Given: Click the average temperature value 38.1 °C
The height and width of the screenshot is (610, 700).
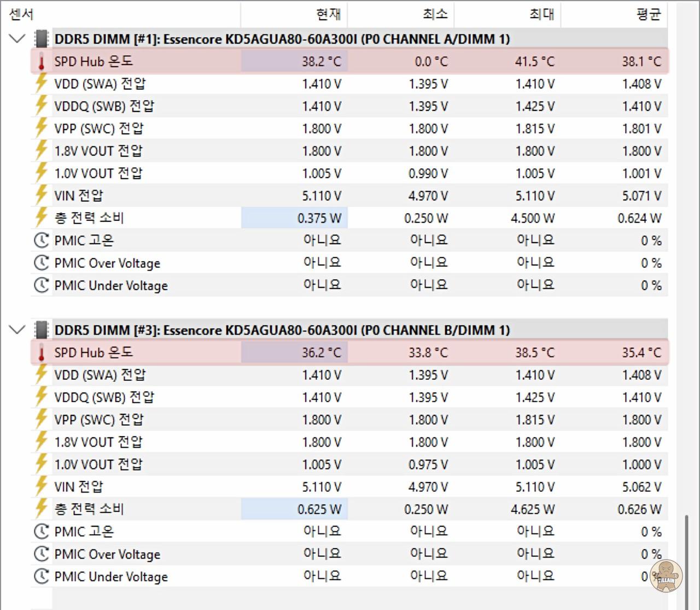Looking at the screenshot, I should coord(641,61).
